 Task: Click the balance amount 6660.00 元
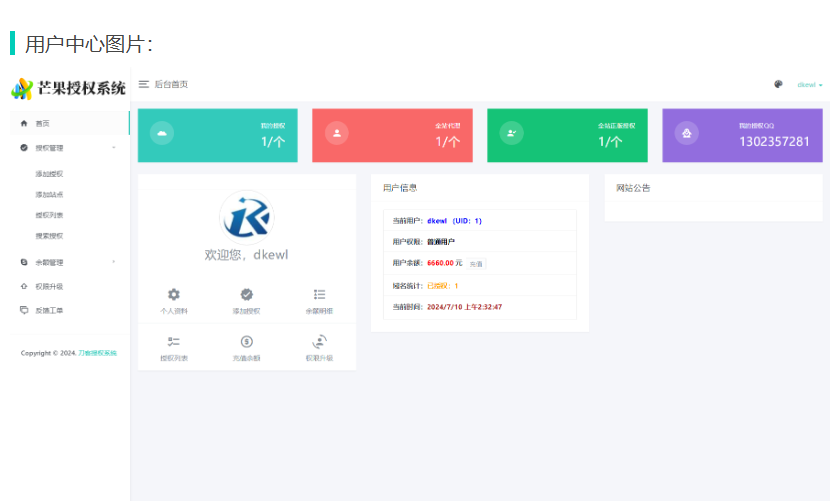pyautogui.click(x=445, y=263)
